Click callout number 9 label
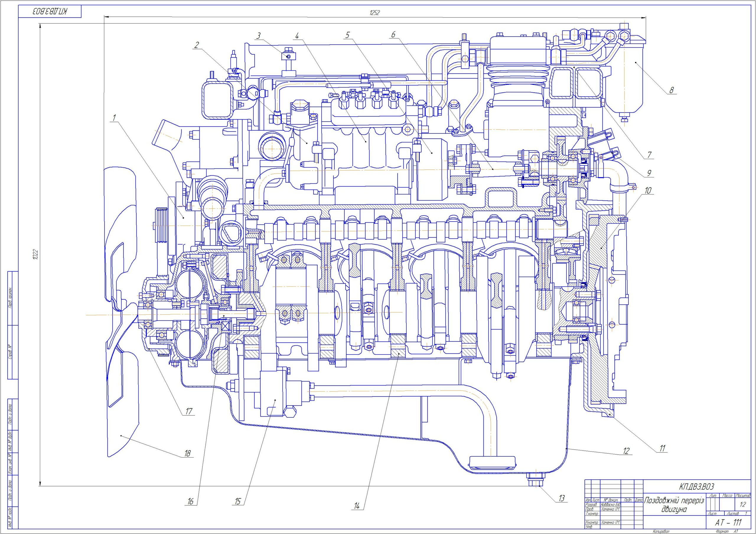The image size is (756, 534). pyautogui.click(x=649, y=174)
